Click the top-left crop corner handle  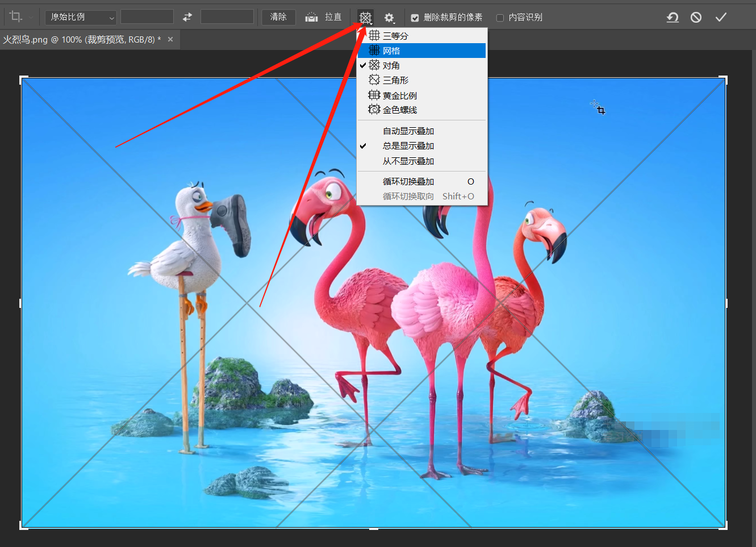(x=22, y=78)
